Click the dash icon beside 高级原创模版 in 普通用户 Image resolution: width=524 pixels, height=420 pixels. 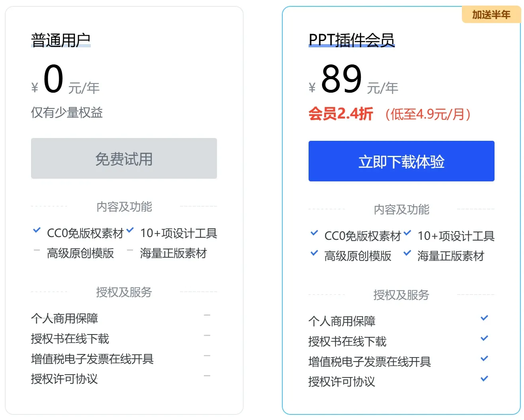click(x=37, y=251)
